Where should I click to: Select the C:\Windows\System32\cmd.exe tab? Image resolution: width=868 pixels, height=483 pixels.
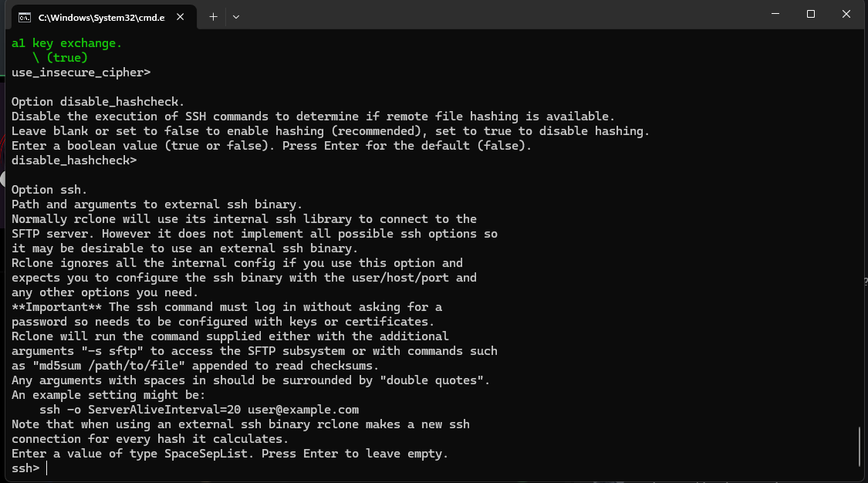[100, 16]
